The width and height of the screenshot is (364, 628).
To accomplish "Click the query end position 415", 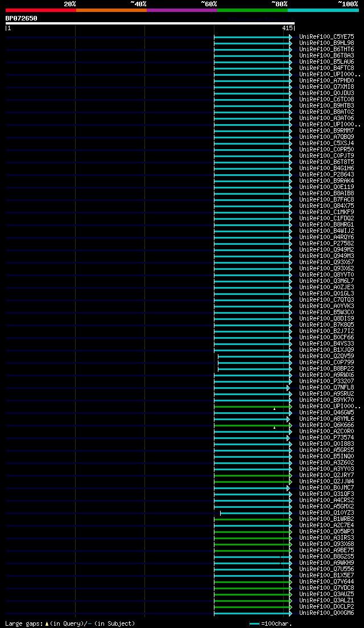I will pos(287,28).
